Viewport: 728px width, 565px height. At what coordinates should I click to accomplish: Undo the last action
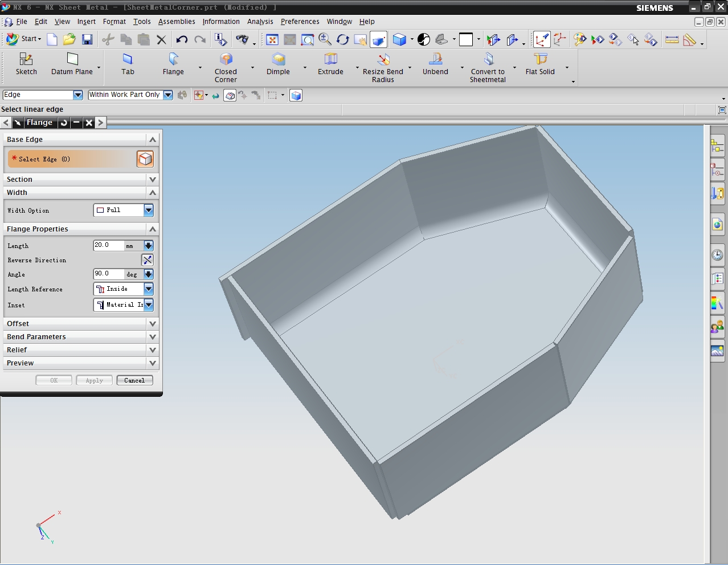click(182, 39)
